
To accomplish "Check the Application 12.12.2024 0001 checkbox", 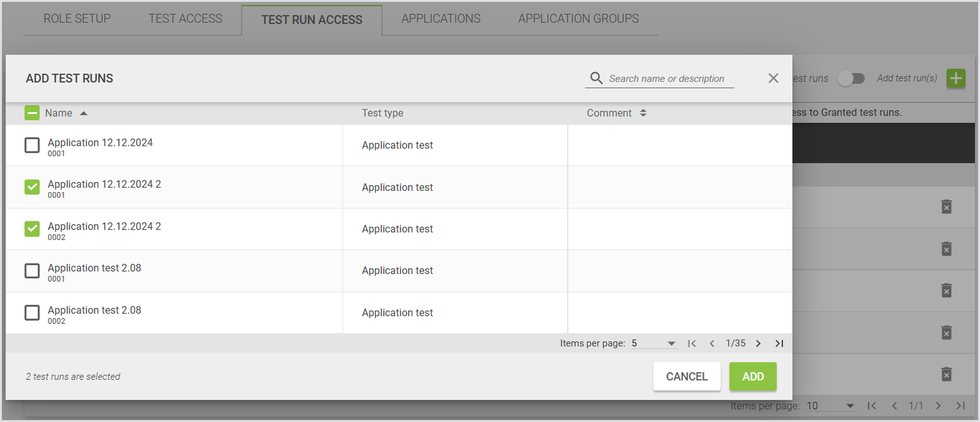I will point(32,145).
